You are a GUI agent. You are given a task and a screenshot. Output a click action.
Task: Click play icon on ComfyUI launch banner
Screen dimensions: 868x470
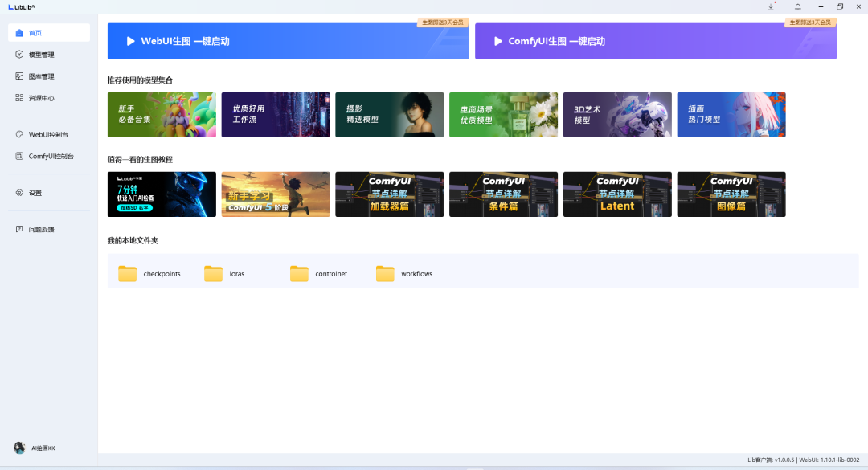tap(498, 41)
